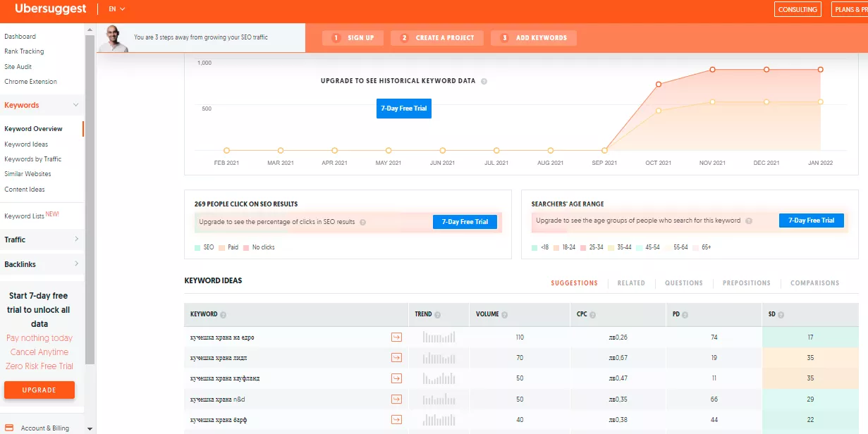The width and height of the screenshot is (868, 434).
Task: Click keyword кучешка храна кауфланд
Action: coord(225,378)
